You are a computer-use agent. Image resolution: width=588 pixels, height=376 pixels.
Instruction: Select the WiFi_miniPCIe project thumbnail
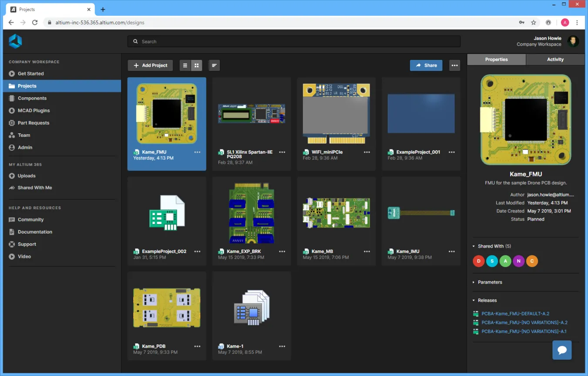click(336, 113)
